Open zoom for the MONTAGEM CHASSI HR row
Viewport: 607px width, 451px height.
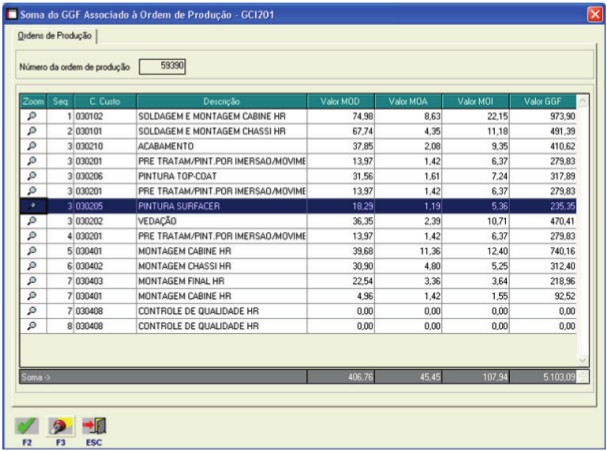point(32,266)
